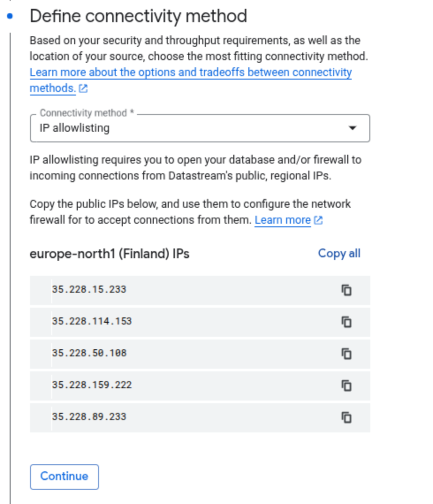This screenshot has height=504, width=433.
Task: Expand the Connectivity method dropdown arrow
Action: (353, 128)
